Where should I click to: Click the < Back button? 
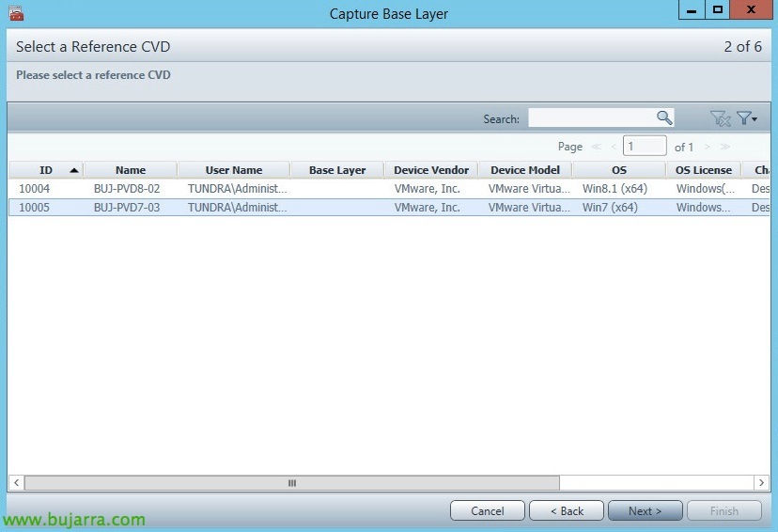pyautogui.click(x=567, y=510)
